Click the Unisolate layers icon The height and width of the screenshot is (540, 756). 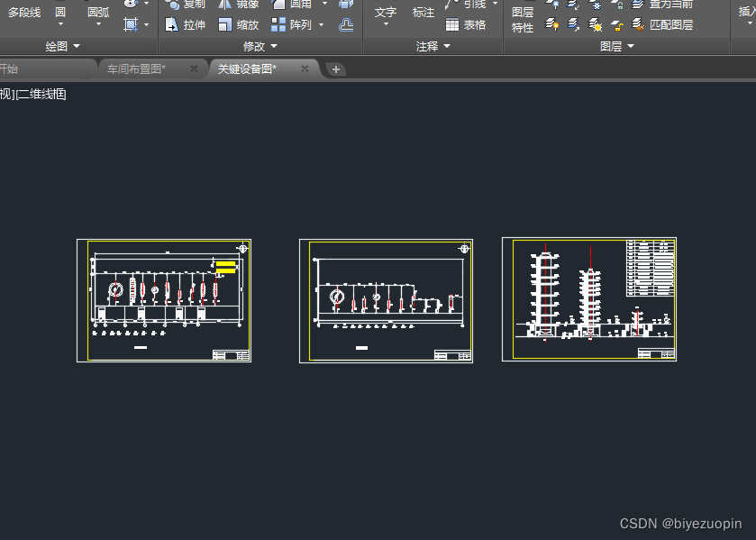tap(573, 24)
